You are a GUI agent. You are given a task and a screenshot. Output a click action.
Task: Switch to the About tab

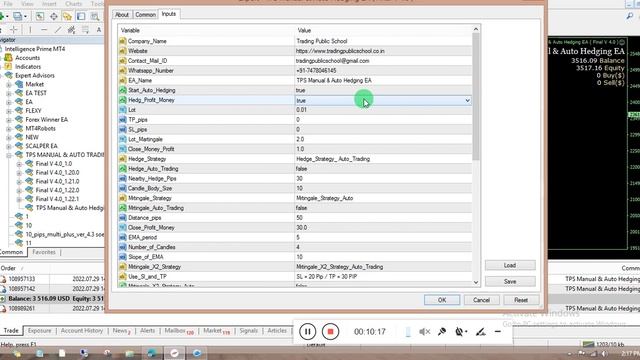122,15
